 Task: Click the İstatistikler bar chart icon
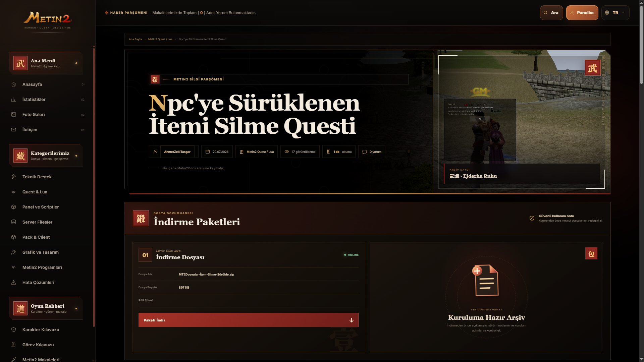click(x=13, y=100)
